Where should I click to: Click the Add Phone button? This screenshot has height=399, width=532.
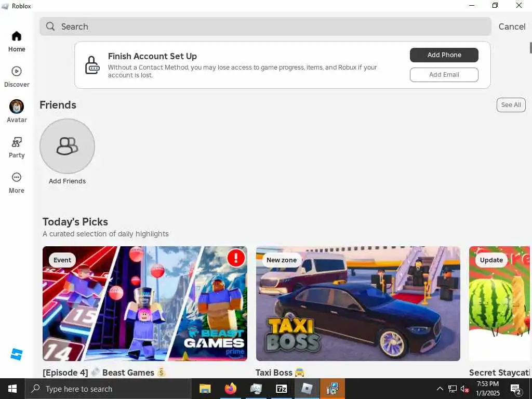click(x=444, y=55)
